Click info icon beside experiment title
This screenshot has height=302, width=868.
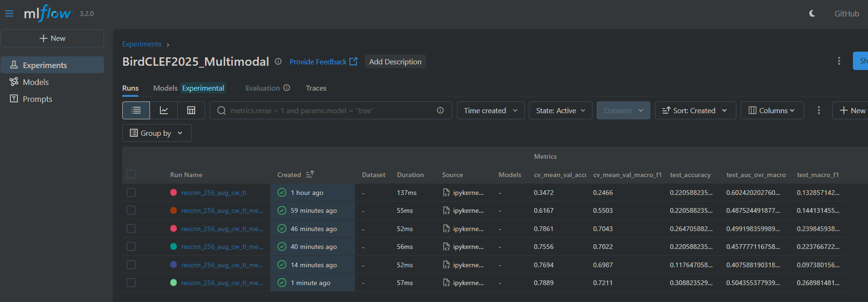tap(278, 62)
